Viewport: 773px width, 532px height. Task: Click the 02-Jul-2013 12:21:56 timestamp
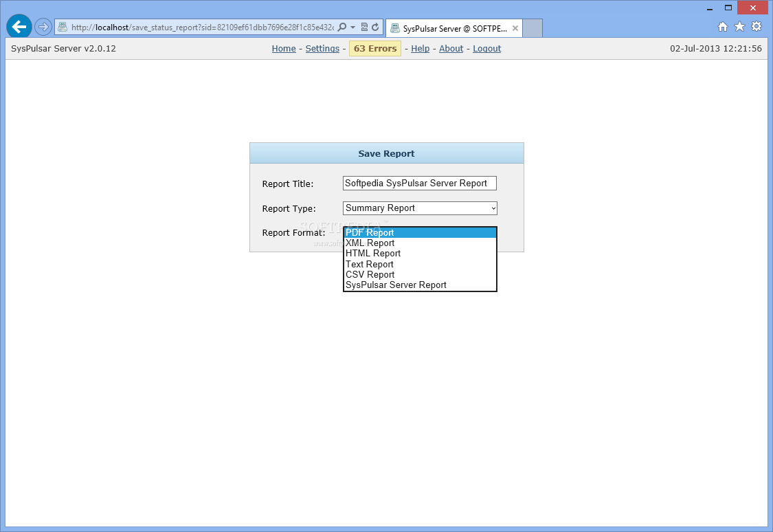click(716, 48)
